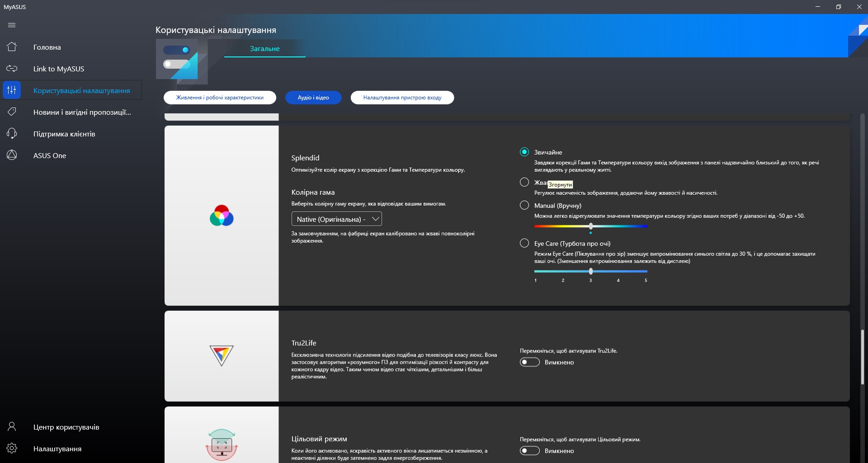Select Користувацькі налаштування in sidebar
The image size is (868, 463).
(81, 90)
